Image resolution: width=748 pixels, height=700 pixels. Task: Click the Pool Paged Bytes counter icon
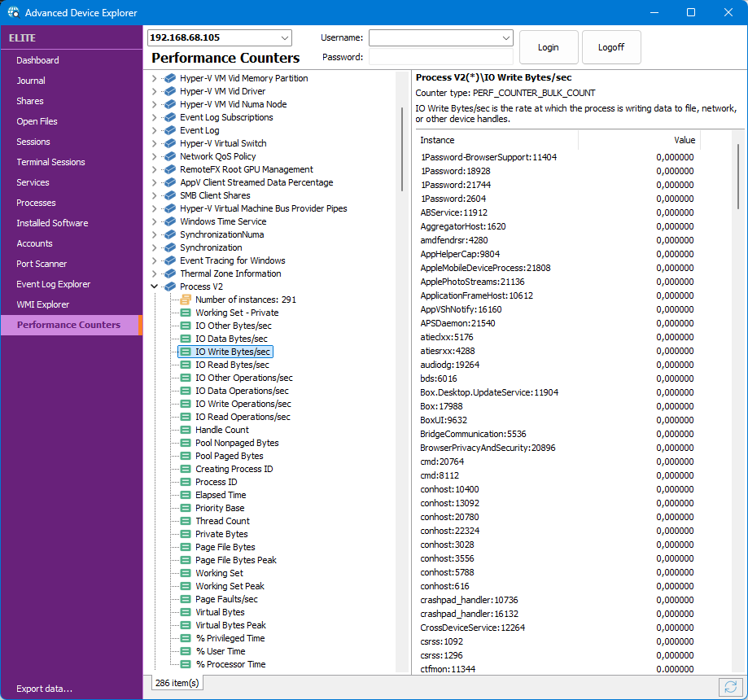tap(186, 456)
